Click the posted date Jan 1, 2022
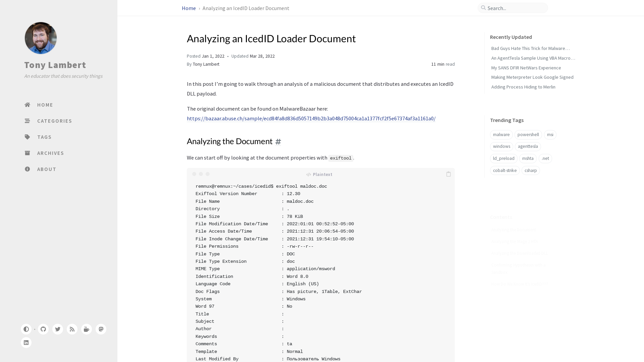Viewport: 644px width, 362px height. (213, 56)
